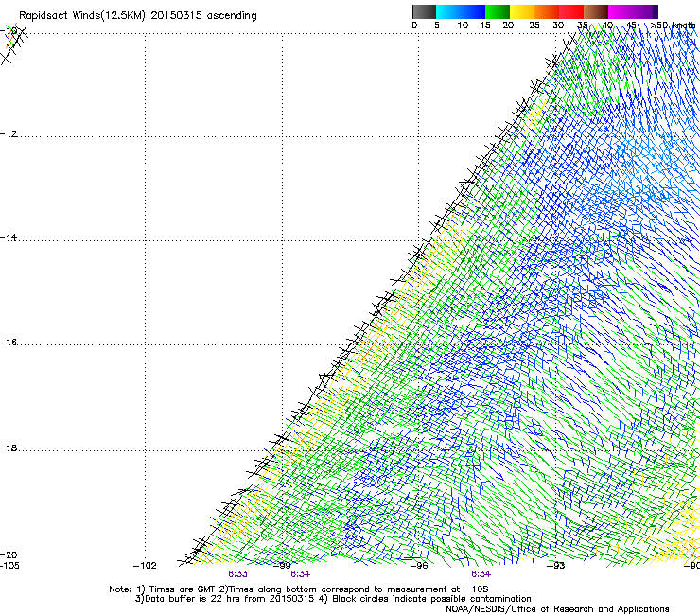Pick the orange 25-30 knots legend segment

(x=547, y=11)
